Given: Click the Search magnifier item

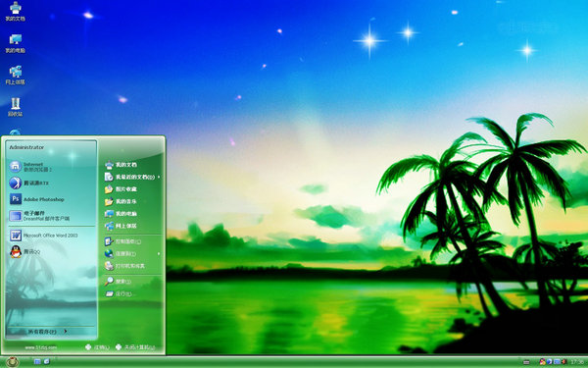Looking at the screenshot, I should tap(132, 282).
